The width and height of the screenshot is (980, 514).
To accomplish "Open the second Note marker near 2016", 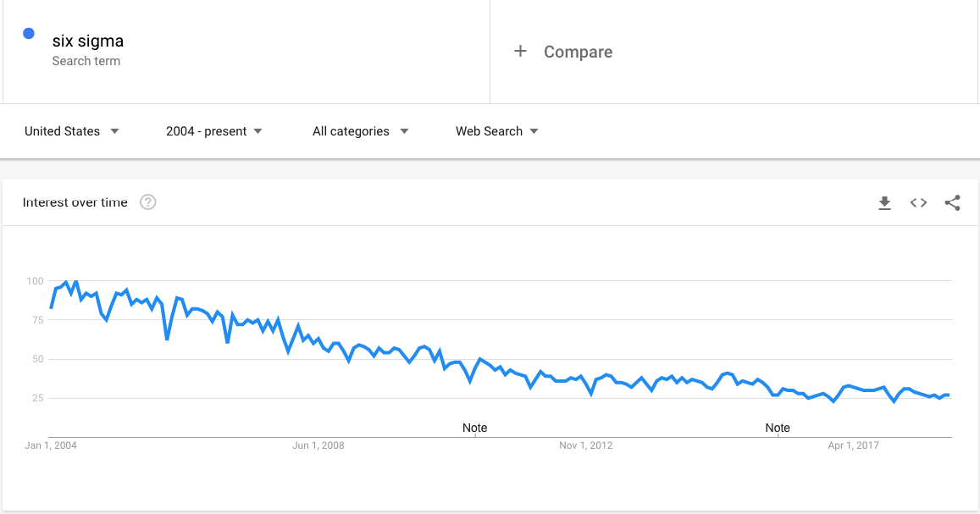I will 778,428.
